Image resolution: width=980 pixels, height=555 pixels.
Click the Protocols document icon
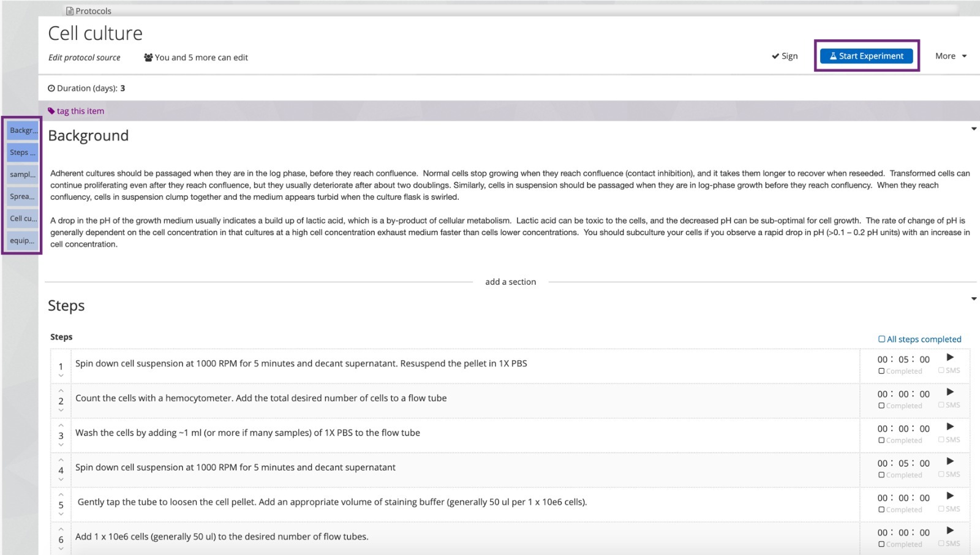[70, 11]
